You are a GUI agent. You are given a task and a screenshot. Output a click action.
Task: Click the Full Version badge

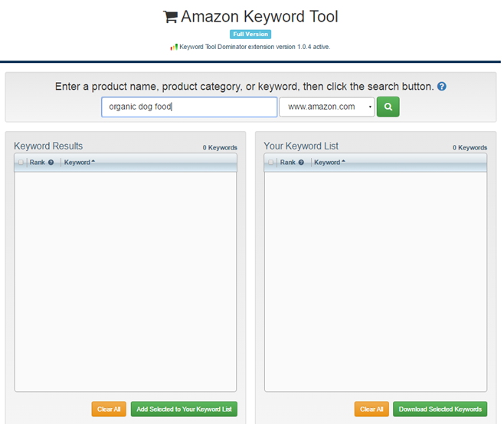coord(250,34)
